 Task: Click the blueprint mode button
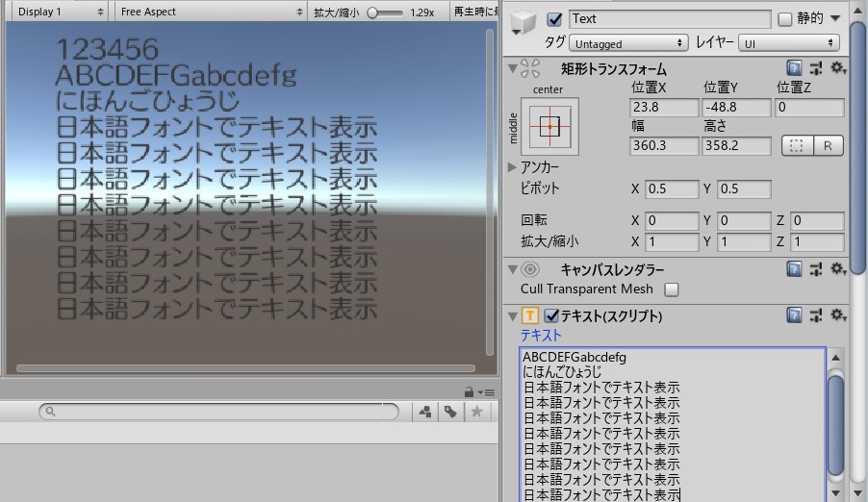tap(796, 146)
